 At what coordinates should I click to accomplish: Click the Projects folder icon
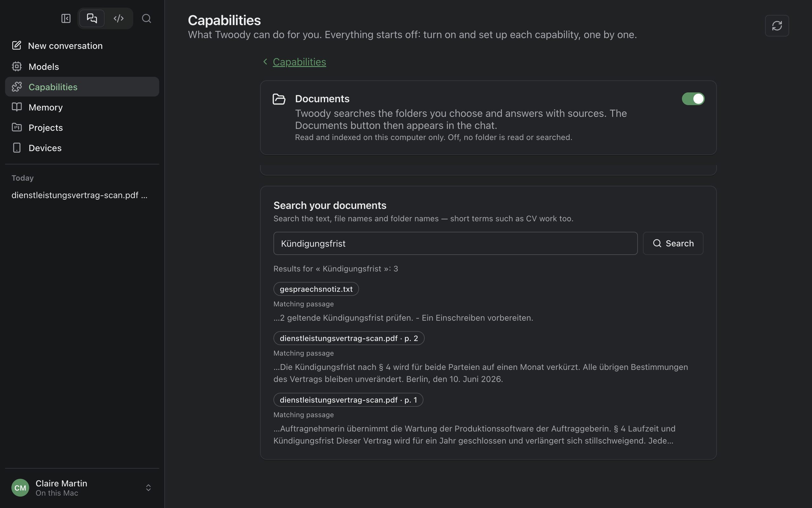click(x=16, y=127)
